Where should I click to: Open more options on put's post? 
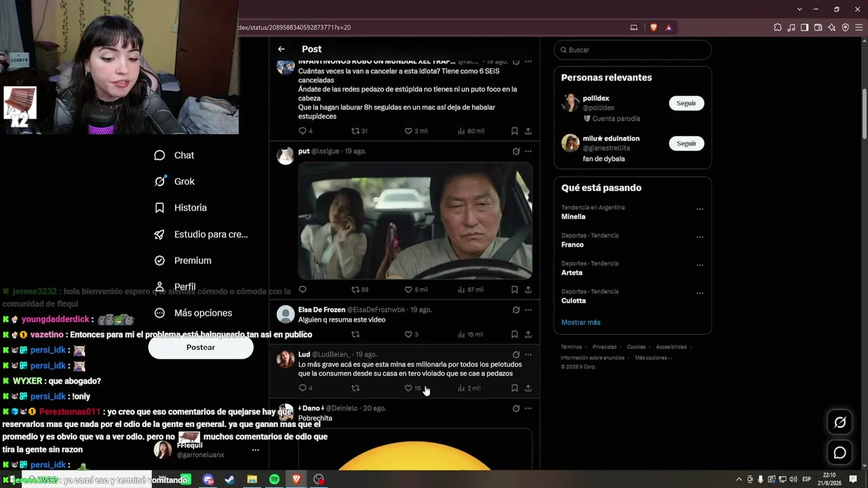tap(528, 151)
